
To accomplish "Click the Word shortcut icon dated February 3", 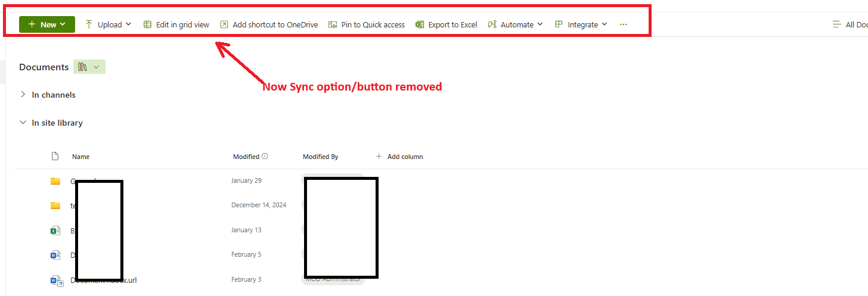I will 55,280.
